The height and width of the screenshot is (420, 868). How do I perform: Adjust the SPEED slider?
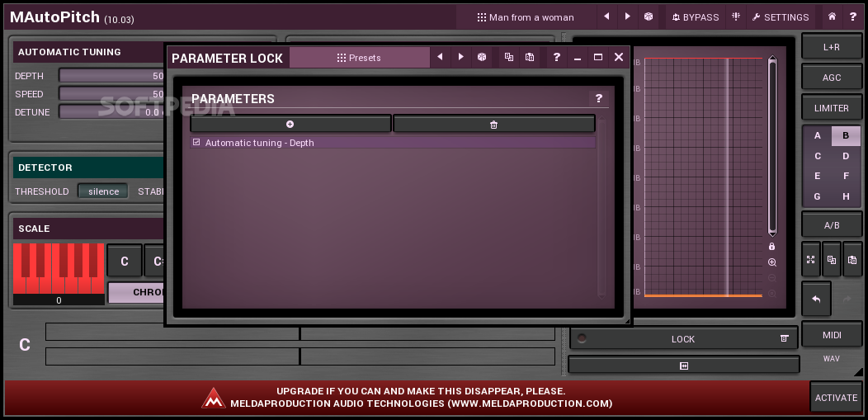pyautogui.click(x=111, y=94)
